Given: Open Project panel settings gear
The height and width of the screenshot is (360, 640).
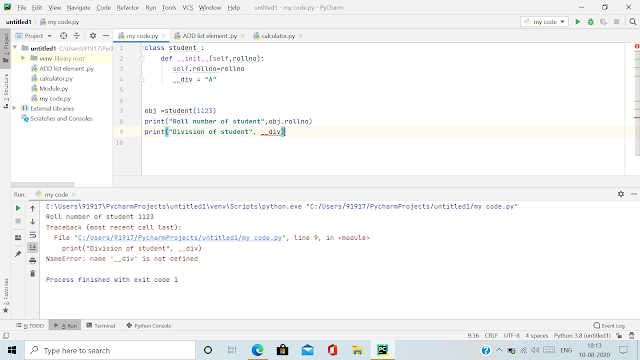Looking at the screenshot, I should coord(93,36).
